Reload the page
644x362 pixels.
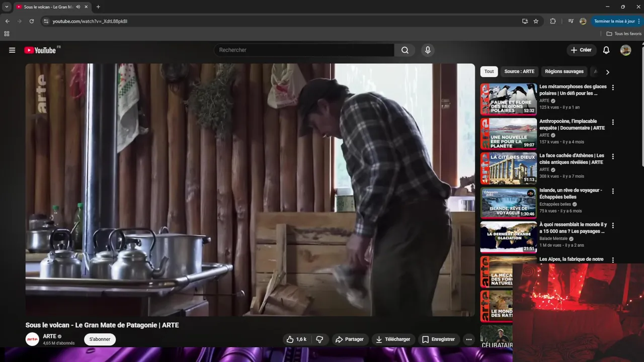(x=31, y=21)
